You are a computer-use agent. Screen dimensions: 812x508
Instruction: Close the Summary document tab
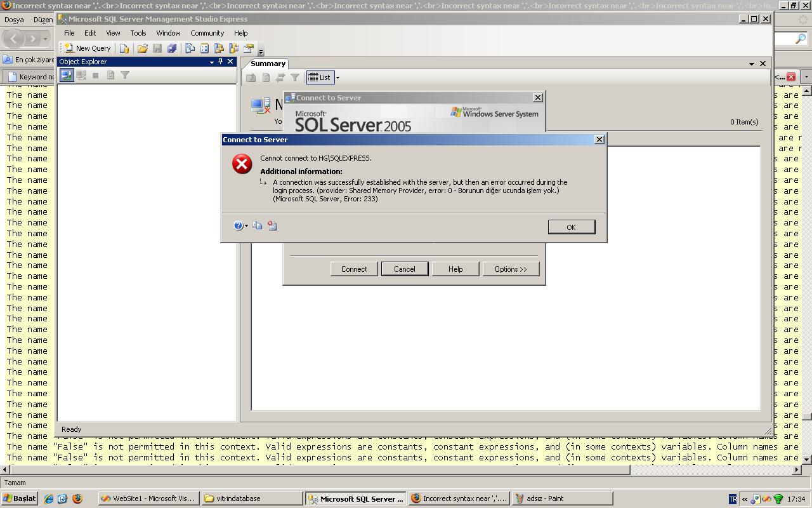[x=763, y=63]
